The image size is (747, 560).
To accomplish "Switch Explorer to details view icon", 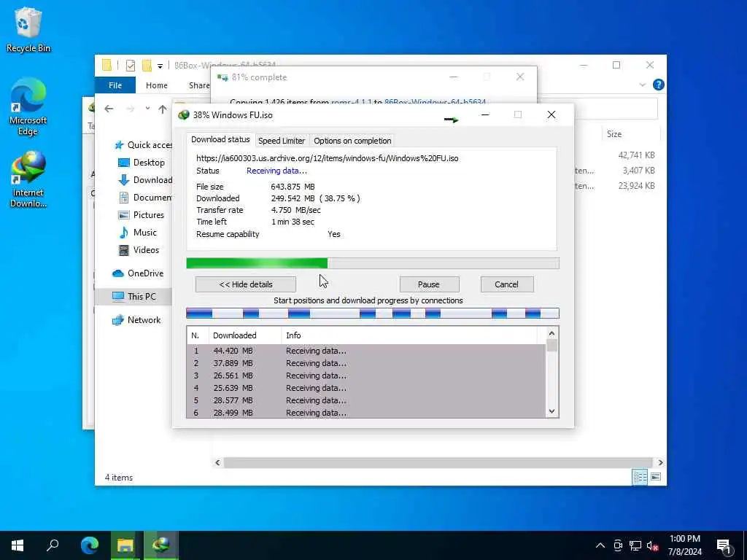I will point(639,477).
